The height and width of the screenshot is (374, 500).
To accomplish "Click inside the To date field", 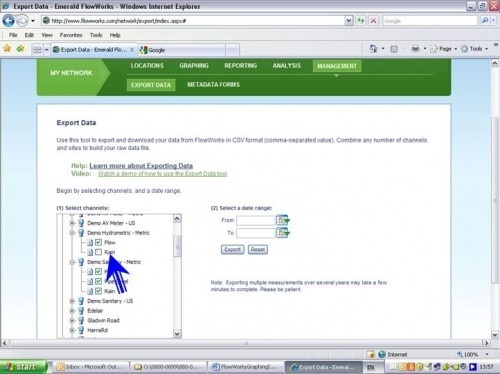I will [256, 233].
